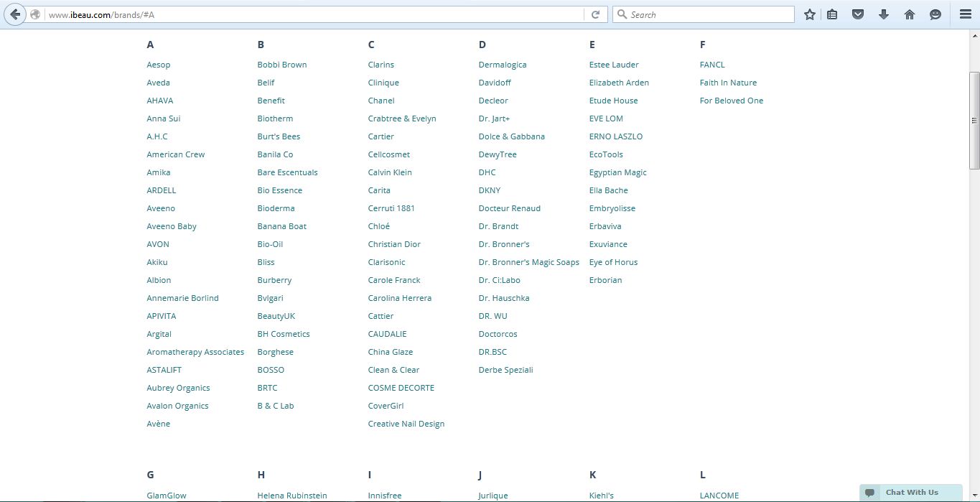Click the Derbe Speziali link

tap(506, 370)
